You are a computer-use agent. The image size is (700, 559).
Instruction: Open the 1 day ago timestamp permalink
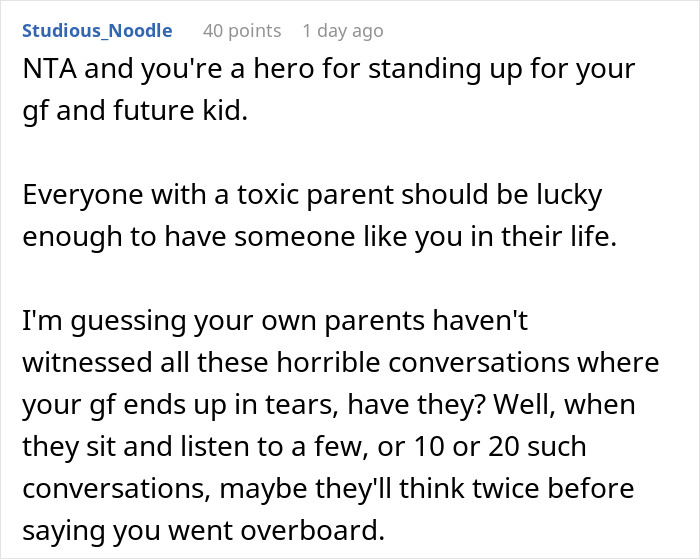pyautogui.click(x=343, y=31)
